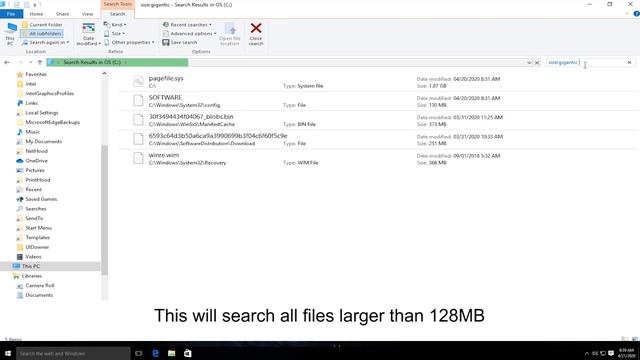The height and width of the screenshot is (360, 640).
Task: Click the navigation pane scrollbar thumb
Action: [104, 210]
